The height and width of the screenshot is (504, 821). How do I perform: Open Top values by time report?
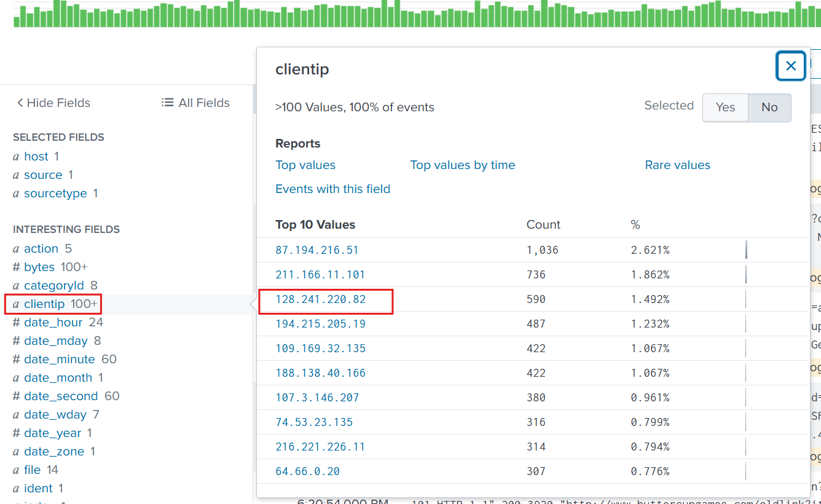pos(462,165)
